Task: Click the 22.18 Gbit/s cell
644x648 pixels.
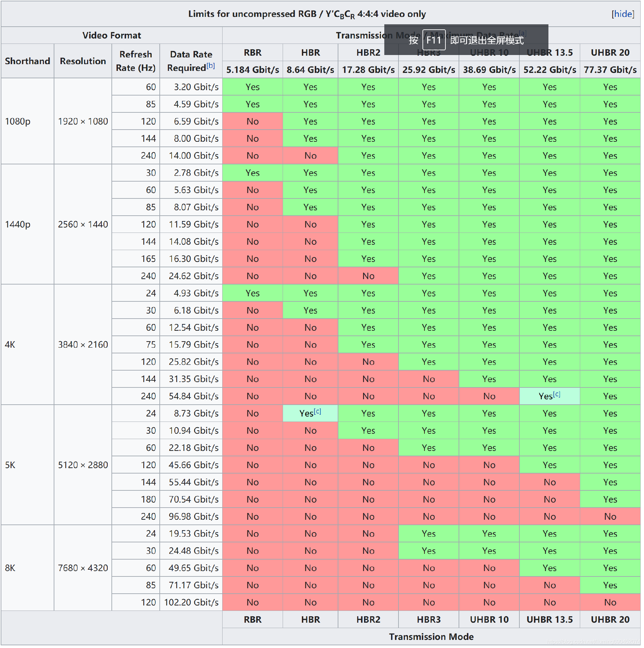Action: coord(191,448)
